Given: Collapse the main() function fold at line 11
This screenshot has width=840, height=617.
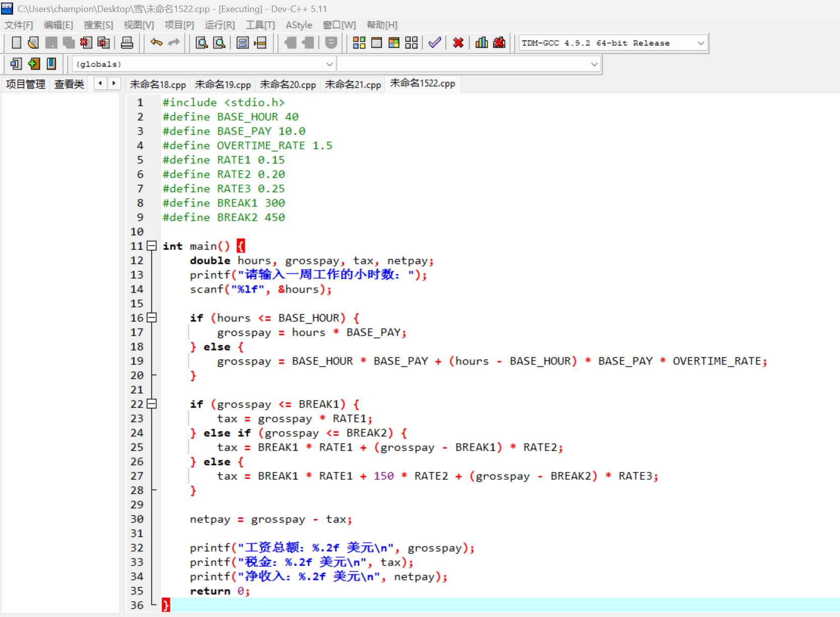Looking at the screenshot, I should pyautogui.click(x=151, y=246).
